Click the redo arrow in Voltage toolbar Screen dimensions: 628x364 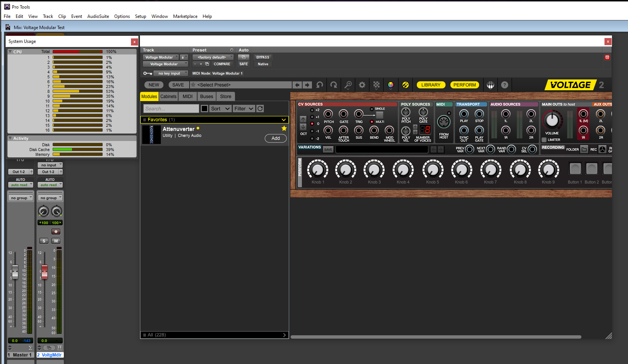click(334, 85)
